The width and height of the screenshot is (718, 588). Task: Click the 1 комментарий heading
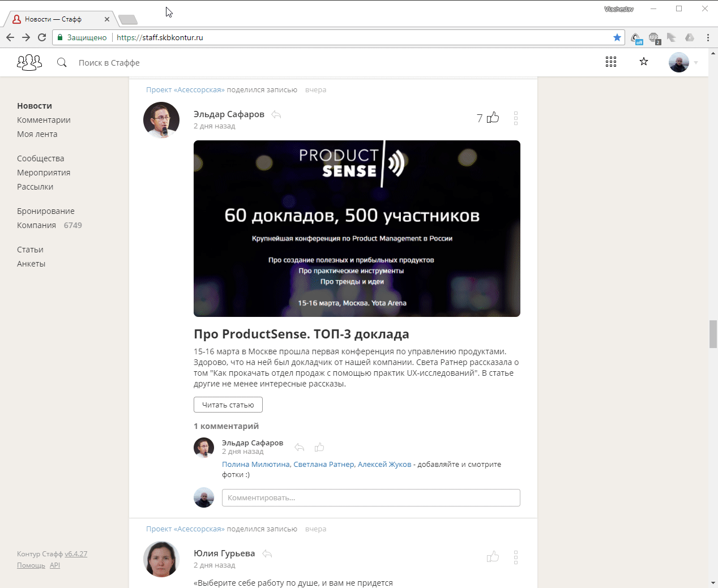pos(226,426)
